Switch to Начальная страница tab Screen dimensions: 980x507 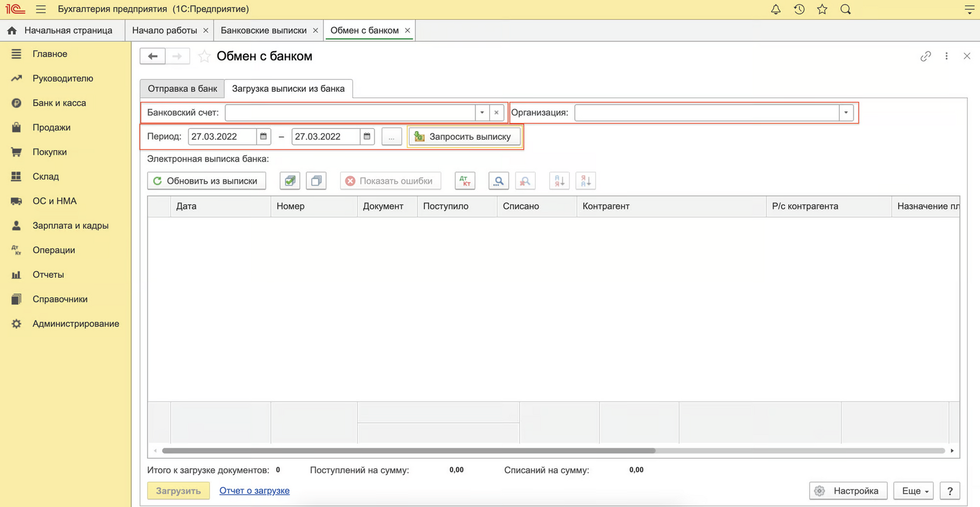point(62,30)
